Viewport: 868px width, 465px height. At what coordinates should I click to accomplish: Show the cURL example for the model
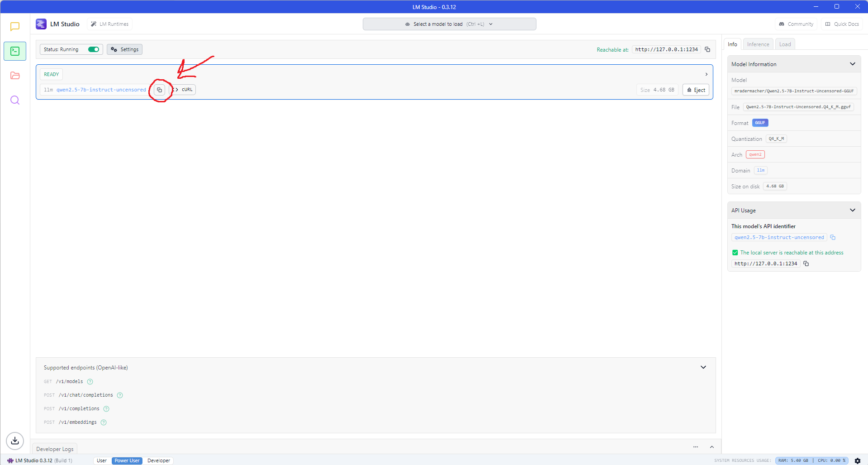click(184, 90)
